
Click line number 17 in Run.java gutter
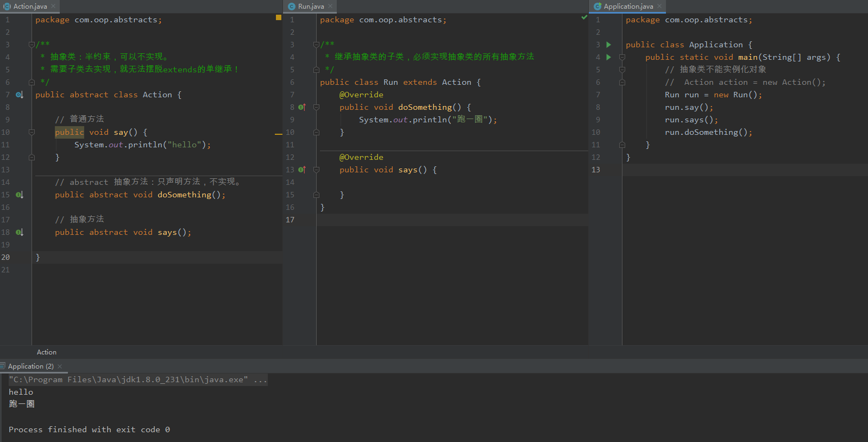pos(290,220)
